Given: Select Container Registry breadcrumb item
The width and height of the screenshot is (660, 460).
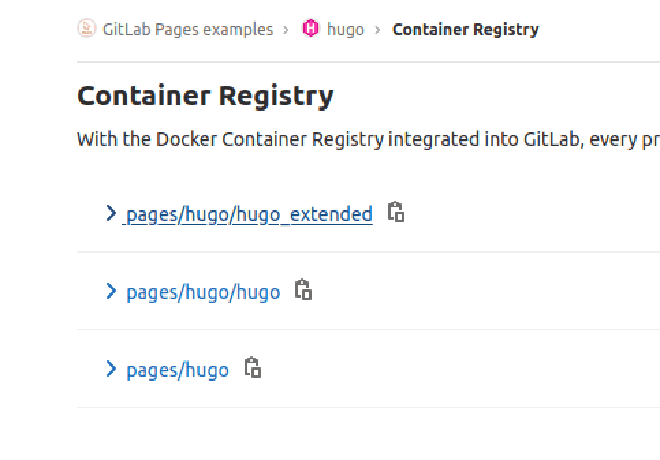Looking at the screenshot, I should coord(466,29).
